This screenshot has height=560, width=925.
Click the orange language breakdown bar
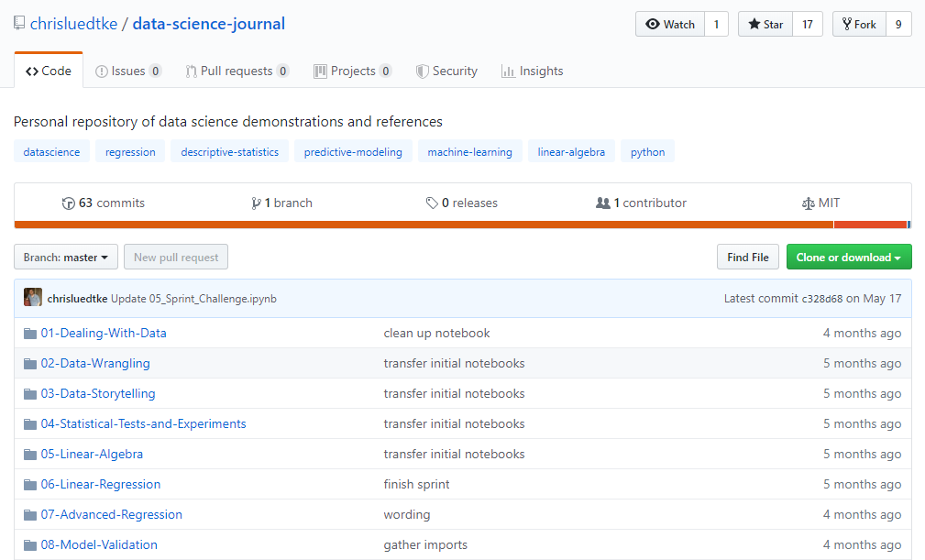[422, 225]
